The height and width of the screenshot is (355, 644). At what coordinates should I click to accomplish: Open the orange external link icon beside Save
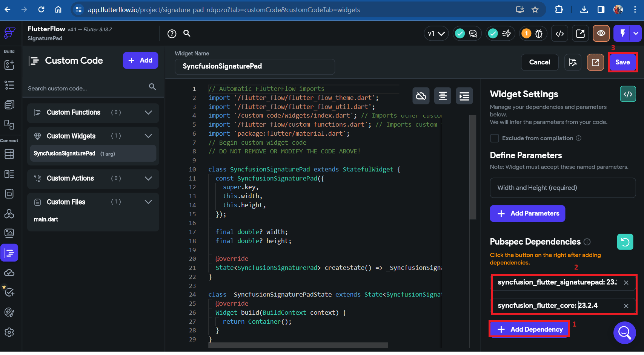(x=595, y=62)
